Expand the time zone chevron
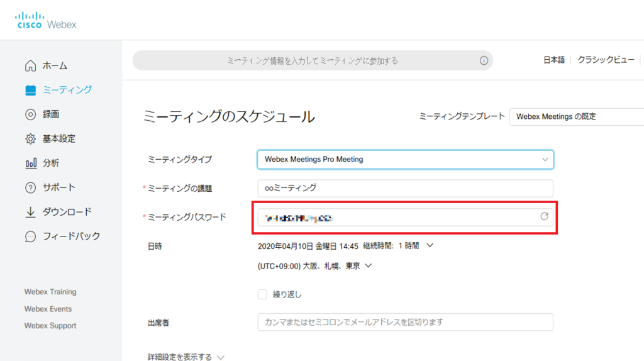 [x=369, y=266]
